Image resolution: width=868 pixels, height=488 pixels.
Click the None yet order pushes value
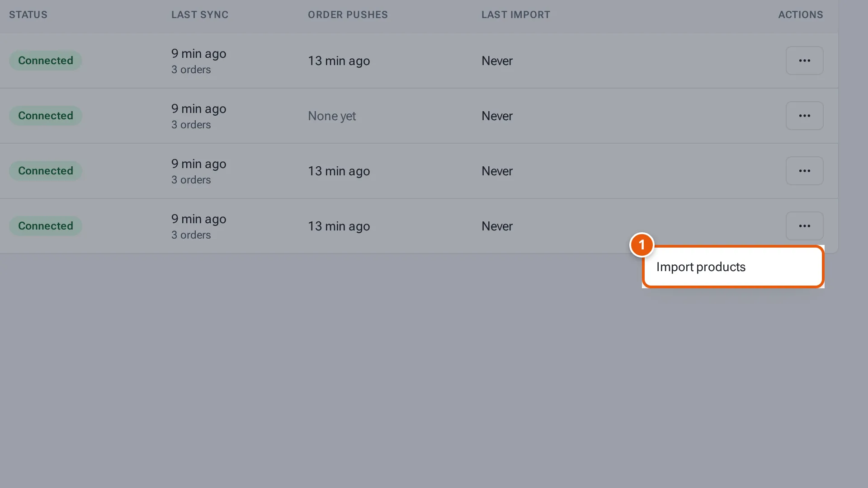click(332, 116)
